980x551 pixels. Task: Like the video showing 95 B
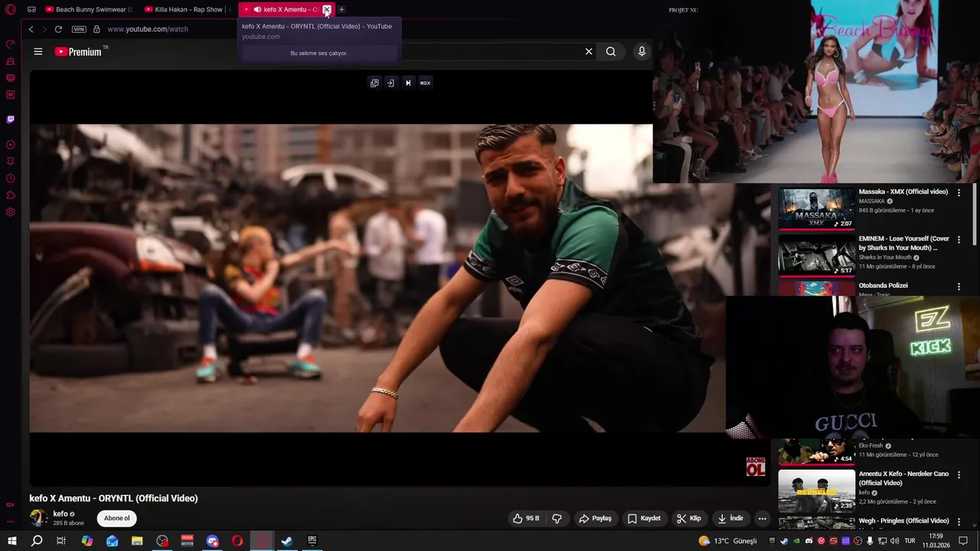(526, 518)
